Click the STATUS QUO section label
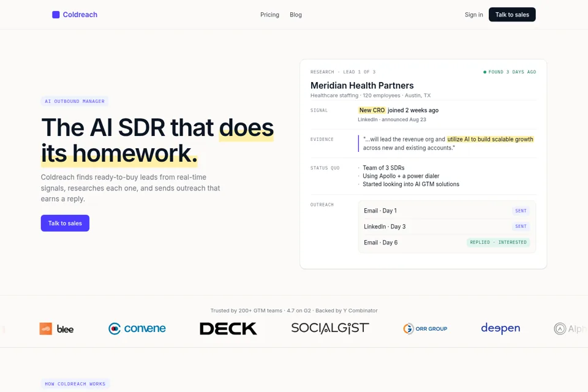588x392 pixels. [x=325, y=168]
